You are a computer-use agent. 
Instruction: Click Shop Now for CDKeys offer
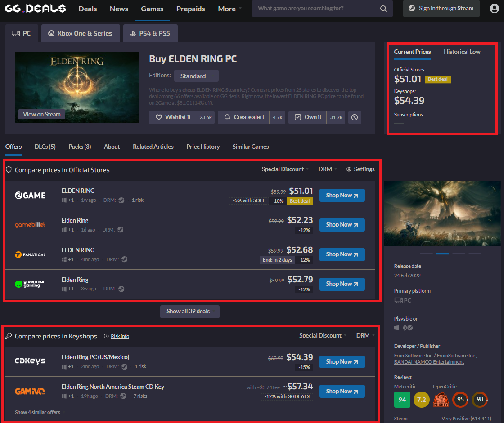(x=342, y=362)
